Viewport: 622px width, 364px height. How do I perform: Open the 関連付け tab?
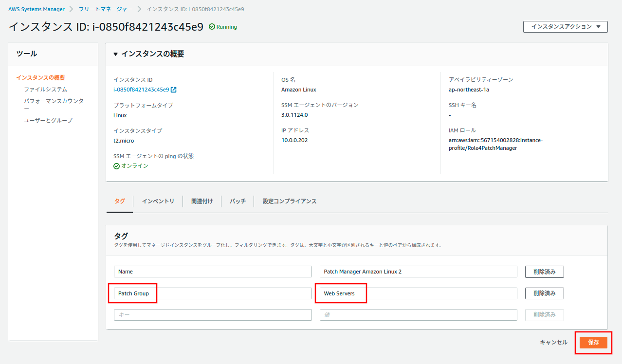[202, 201]
